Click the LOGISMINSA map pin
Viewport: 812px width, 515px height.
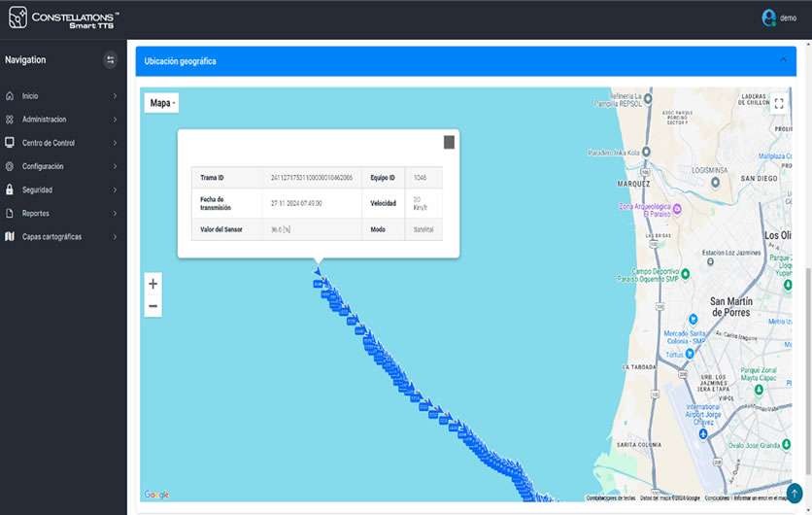pos(715,182)
